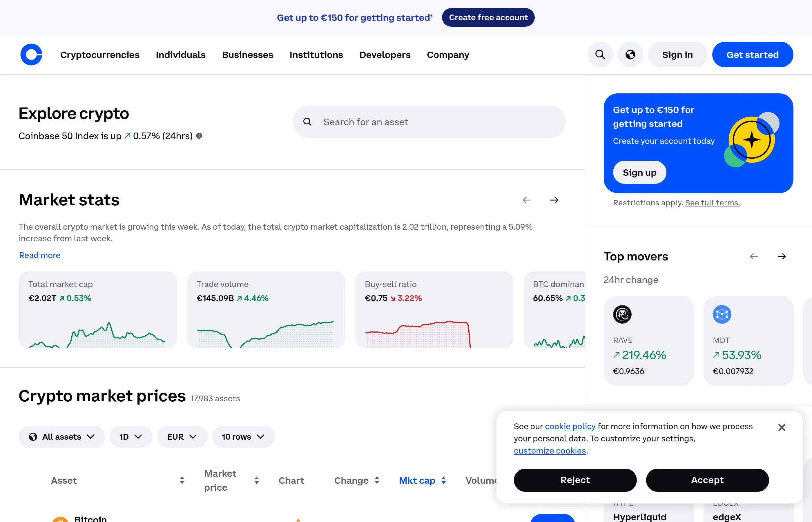Image resolution: width=812 pixels, height=522 pixels.
Task: Expand the All assets filter dropdown
Action: pyautogui.click(x=62, y=436)
